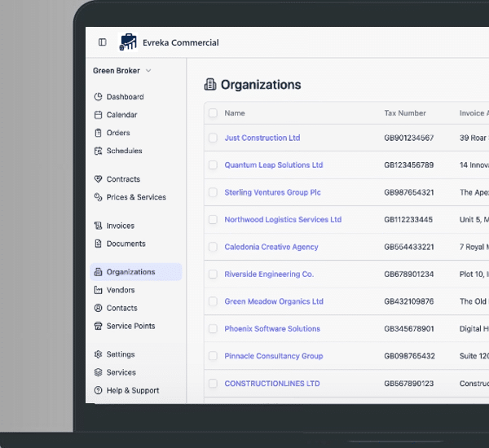The height and width of the screenshot is (448, 489).
Task: Go to Calendar in the sidebar
Action: [135, 115]
